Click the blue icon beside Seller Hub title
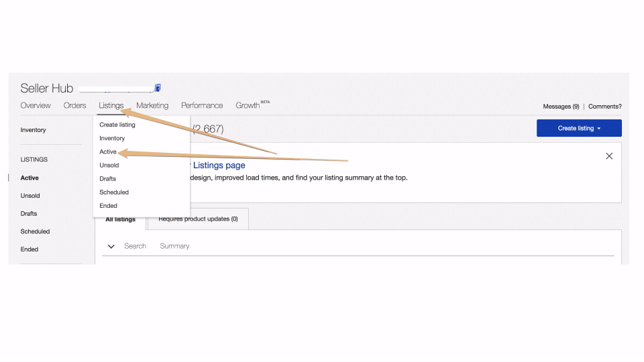The height and width of the screenshot is (362, 644). tap(158, 88)
